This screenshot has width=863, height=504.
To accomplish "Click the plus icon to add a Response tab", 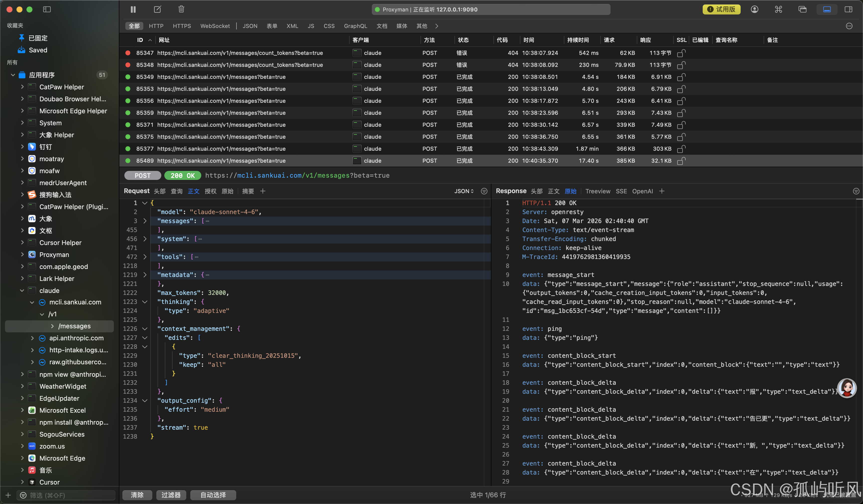I will point(662,191).
